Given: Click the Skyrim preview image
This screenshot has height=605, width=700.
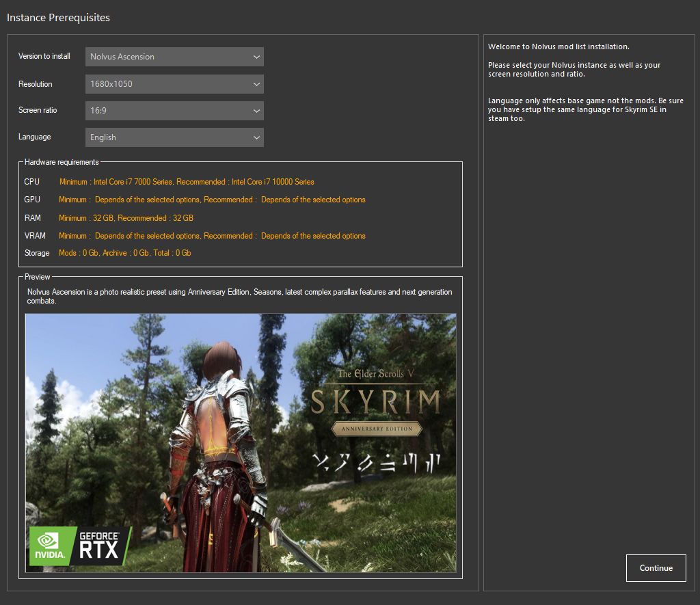Looking at the screenshot, I should pos(241,443).
